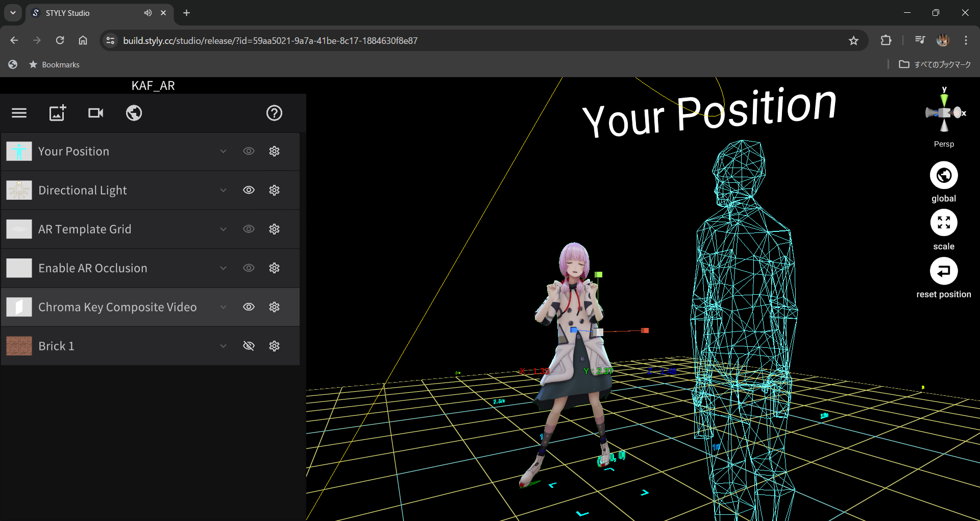Open settings gear for Your Position
The width and height of the screenshot is (980, 521).
point(274,151)
